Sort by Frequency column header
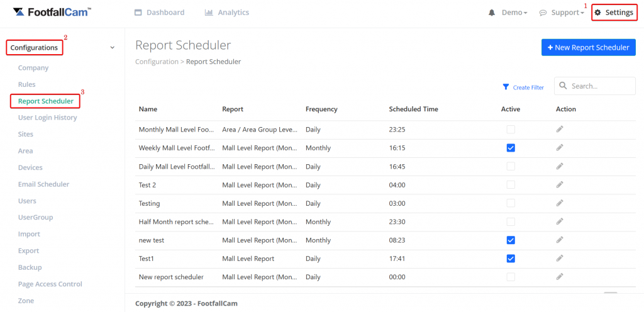The height and width of the screenshot is (312, 644). pos(321,109)
